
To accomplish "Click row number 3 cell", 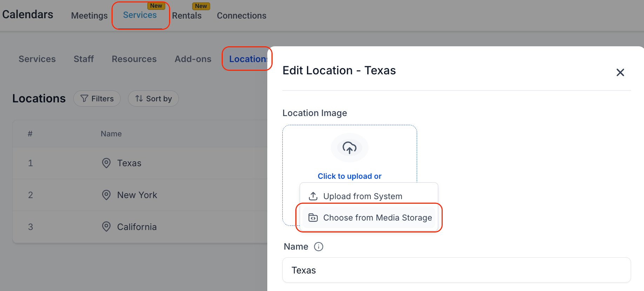I will pos(31,227).
